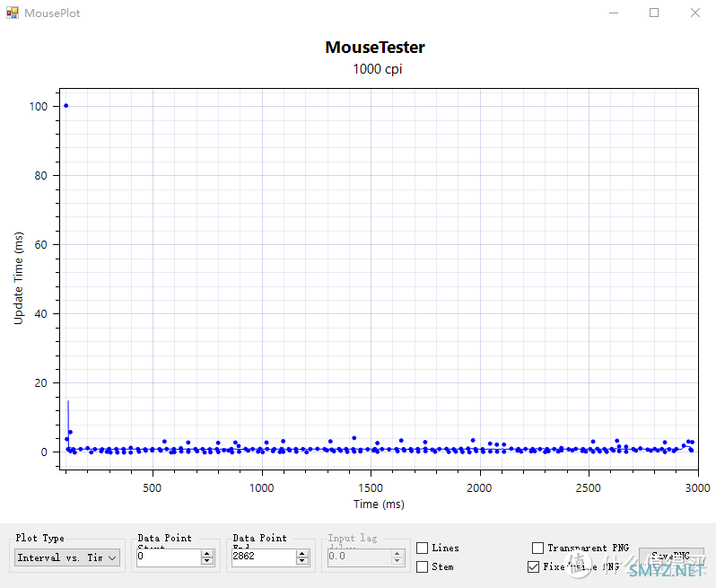Click the Time (ms) x-axis label

coord(378,505)
